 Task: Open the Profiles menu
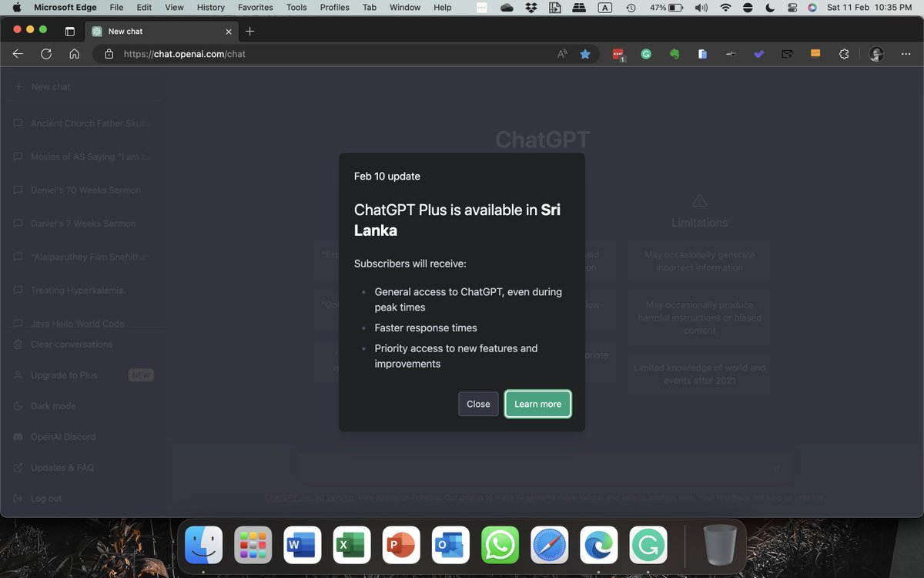coord(334,7)
